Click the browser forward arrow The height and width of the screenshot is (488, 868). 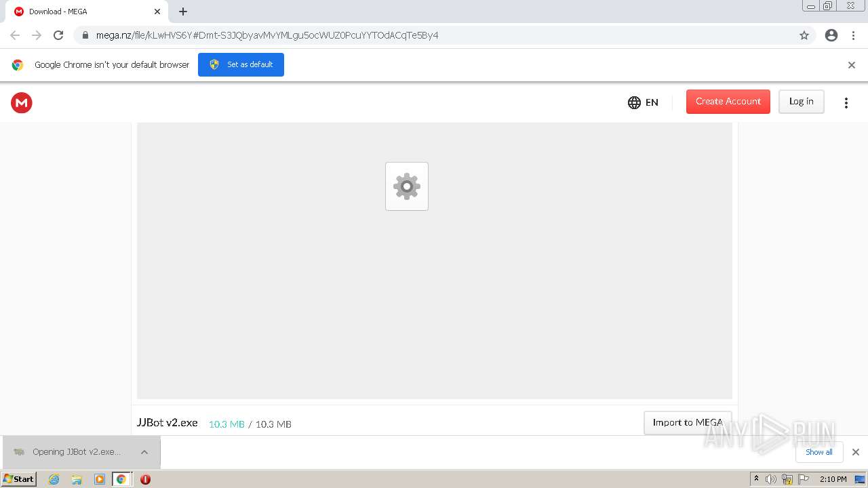(x=37, y=35)
